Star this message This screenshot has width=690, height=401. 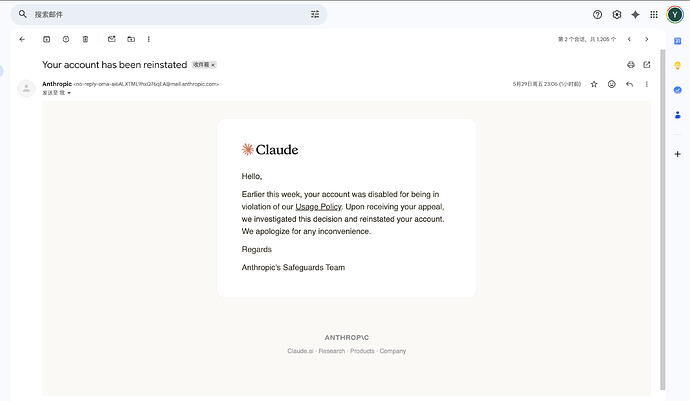point(594,84)
